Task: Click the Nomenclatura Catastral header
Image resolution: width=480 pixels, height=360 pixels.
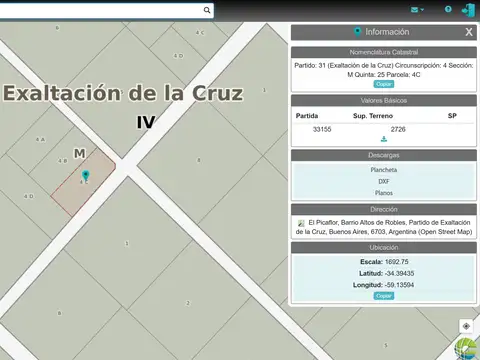Action: click(x=384, y=52)
